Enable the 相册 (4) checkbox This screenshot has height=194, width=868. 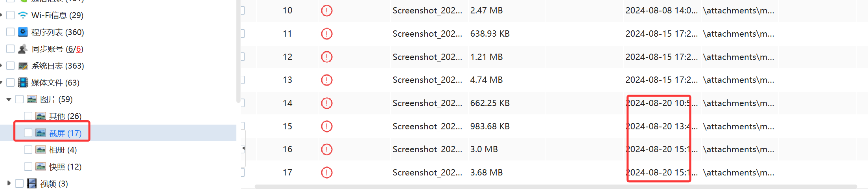tap(28, 150)
